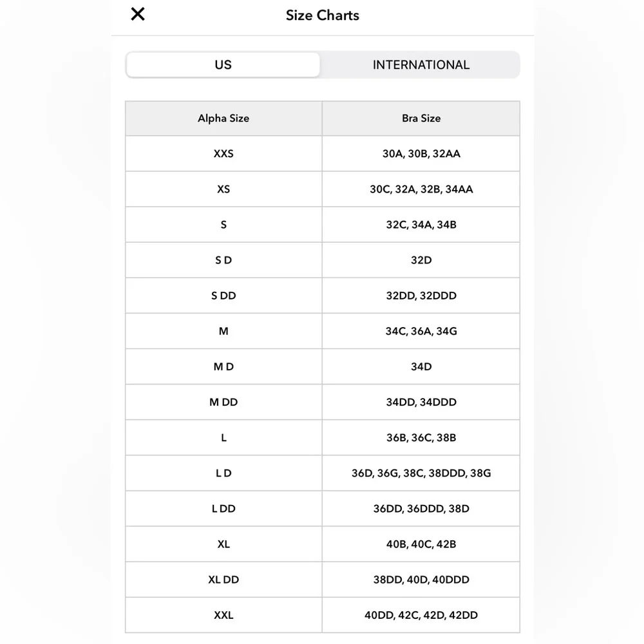
Task: Switch to the US size tab
Action: click(223, 65)
